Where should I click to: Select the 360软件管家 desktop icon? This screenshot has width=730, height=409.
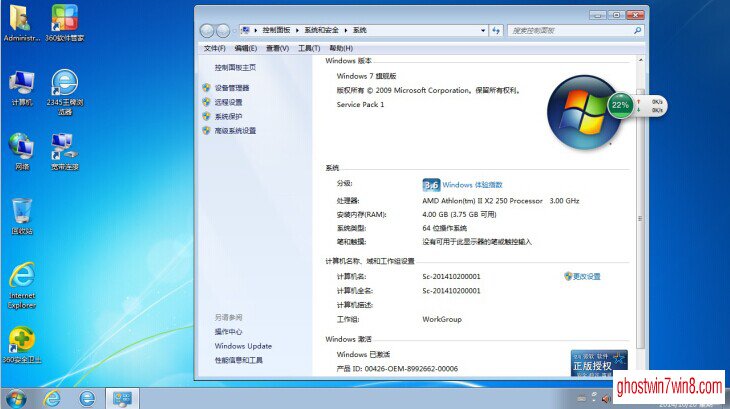tap(64, 22)
